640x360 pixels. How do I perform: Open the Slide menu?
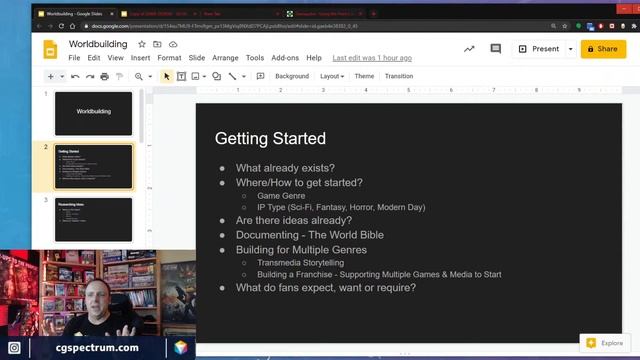pyautogui.click(x=197, y=58)
